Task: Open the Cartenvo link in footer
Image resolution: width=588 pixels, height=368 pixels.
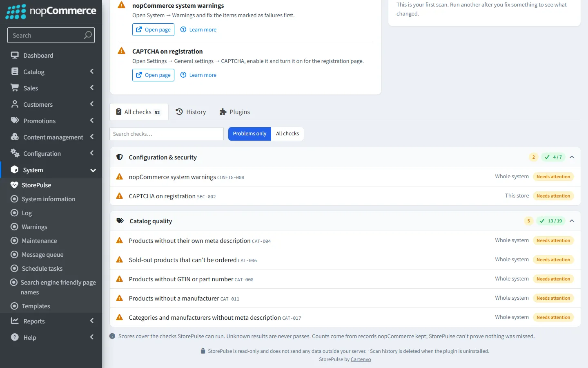Action: click(361, 359)
